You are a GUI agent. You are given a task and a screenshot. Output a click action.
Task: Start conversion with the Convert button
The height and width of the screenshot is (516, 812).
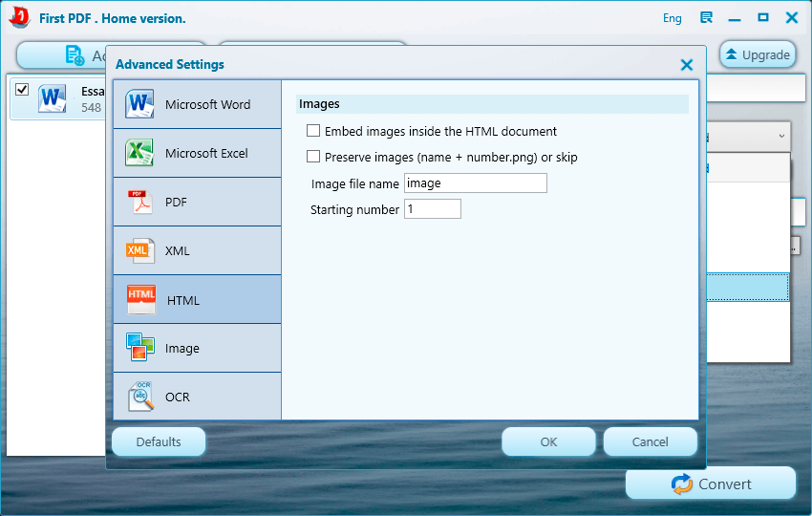tap(711, 484)
